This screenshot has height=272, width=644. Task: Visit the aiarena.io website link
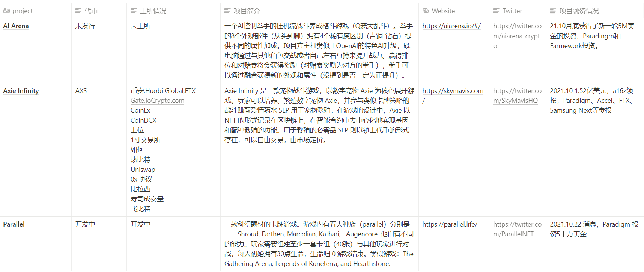[451, 26]
